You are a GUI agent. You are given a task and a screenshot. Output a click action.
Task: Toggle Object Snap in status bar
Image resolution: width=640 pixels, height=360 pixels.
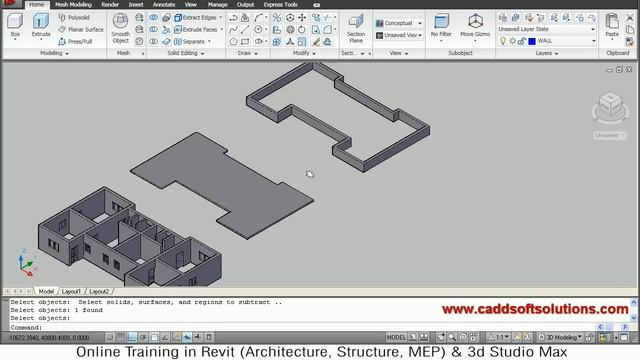tap(154, 337)
